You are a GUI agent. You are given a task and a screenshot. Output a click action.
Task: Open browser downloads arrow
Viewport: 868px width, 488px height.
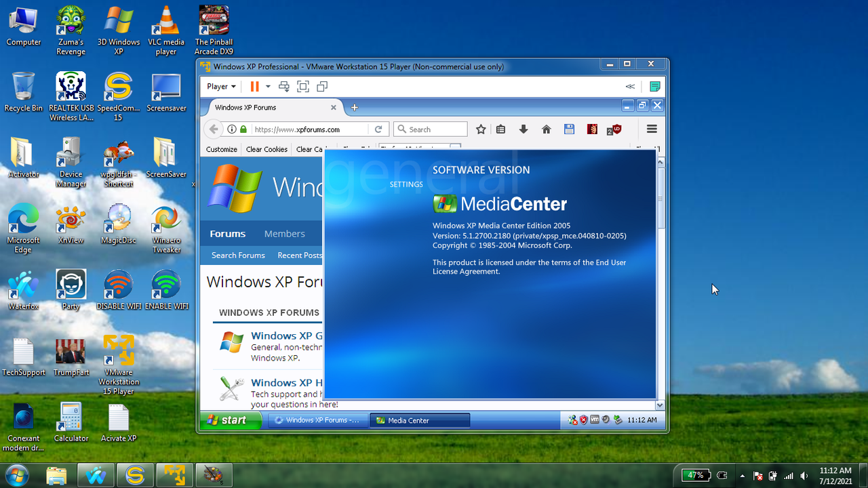pos(524,129)
